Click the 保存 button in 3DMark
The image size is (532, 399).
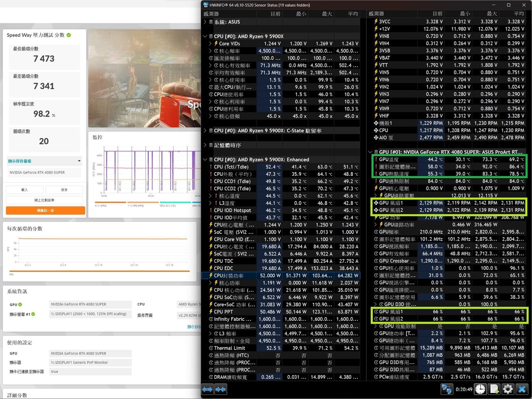click(64, 190)
